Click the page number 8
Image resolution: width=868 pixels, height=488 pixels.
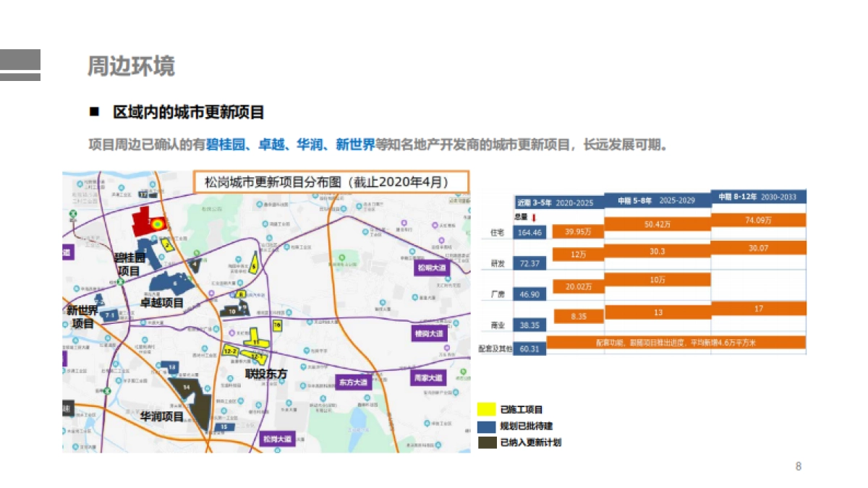[798, 466]
